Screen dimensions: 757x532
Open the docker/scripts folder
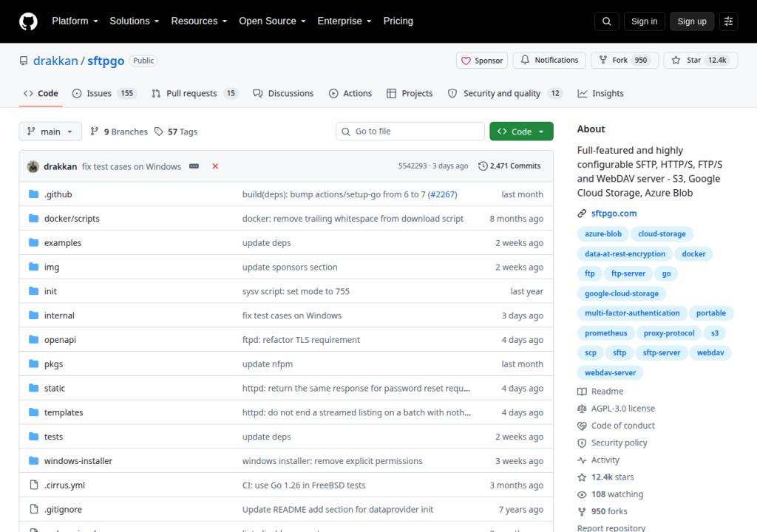click(x=72, y=218)
